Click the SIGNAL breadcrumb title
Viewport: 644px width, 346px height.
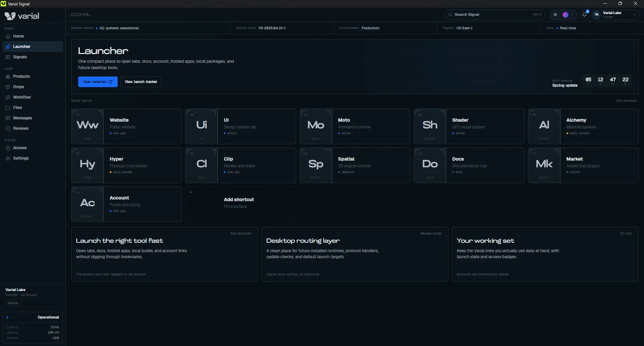click(x=80, y=15)
